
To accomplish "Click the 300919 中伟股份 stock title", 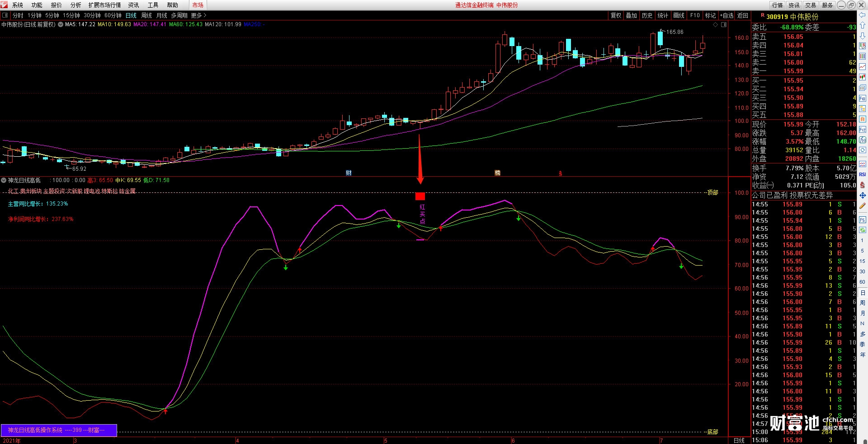I will pos(793,17).
